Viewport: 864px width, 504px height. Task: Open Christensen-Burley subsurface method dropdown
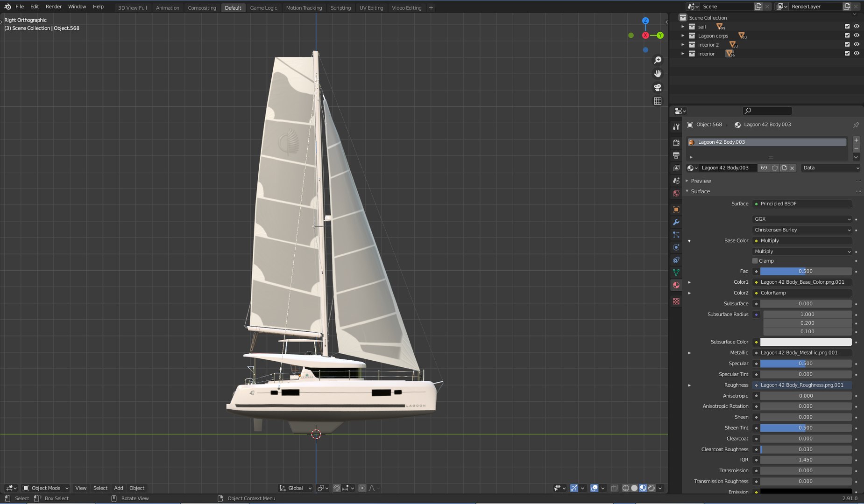[802, 230]
